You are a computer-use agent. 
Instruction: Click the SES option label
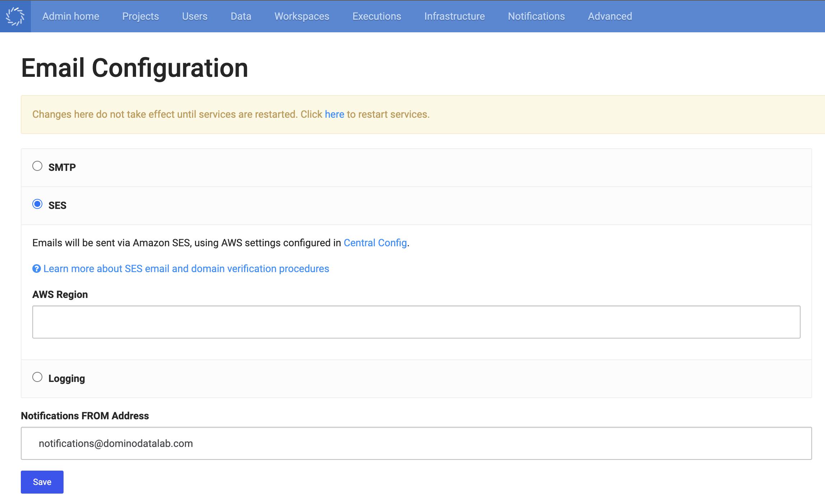[x=57, y=205]
